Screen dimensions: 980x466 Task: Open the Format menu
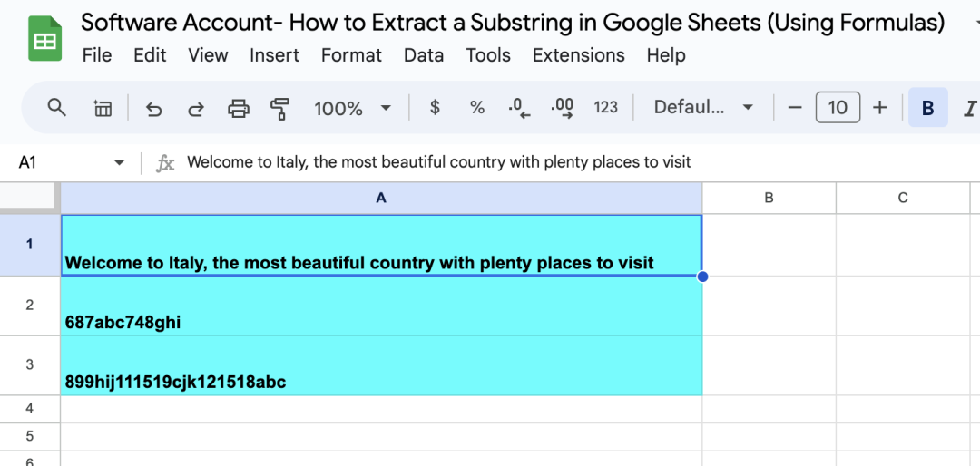pyautogui.click(x=351, y=55)
